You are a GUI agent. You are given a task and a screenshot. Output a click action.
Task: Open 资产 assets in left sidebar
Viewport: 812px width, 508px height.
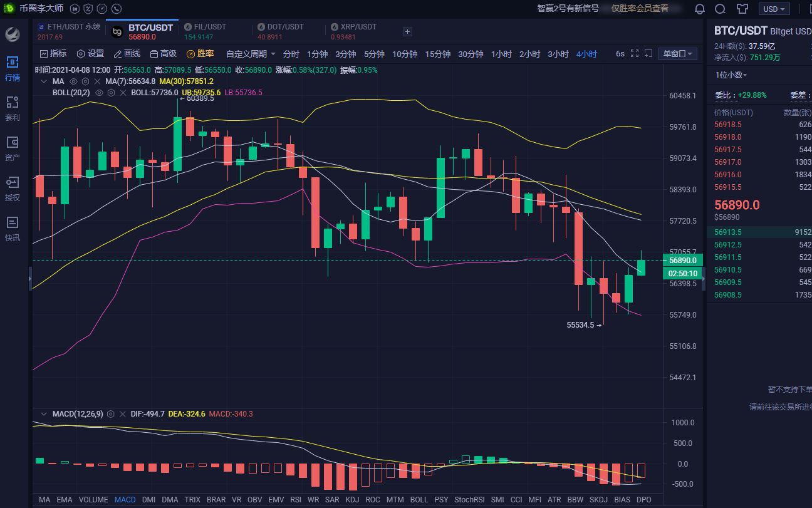tap(13, 148)
